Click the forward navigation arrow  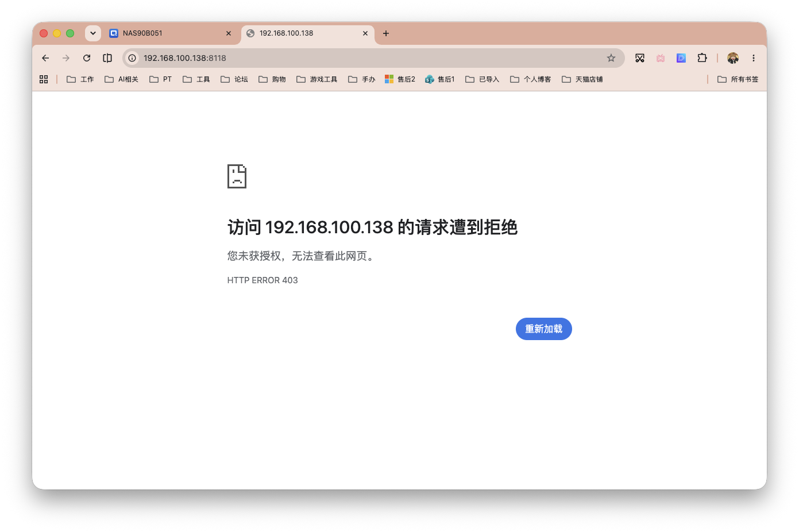point(66,58)
